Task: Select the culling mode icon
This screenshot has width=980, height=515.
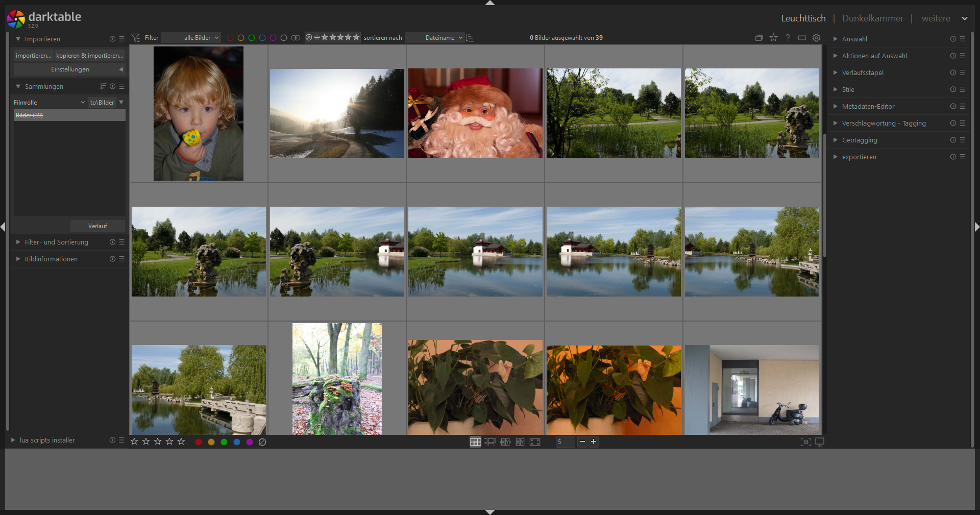Action: tap(505, 442)
